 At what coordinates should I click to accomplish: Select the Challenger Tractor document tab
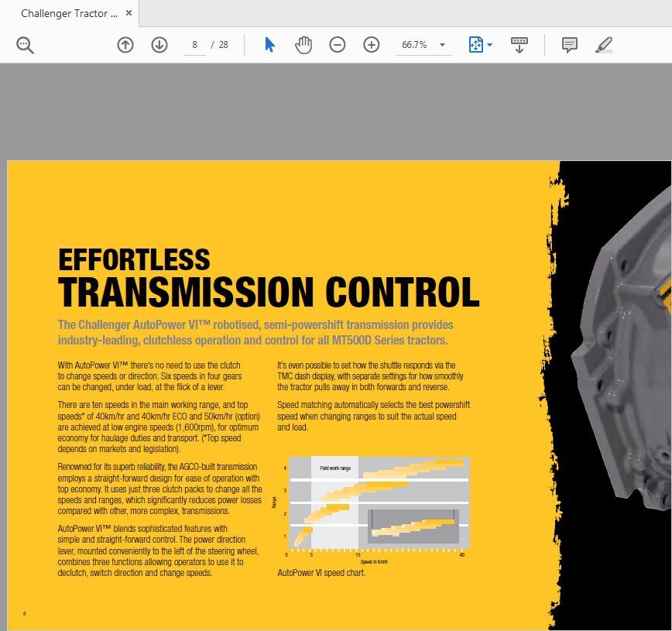click(x=69, y=13)
